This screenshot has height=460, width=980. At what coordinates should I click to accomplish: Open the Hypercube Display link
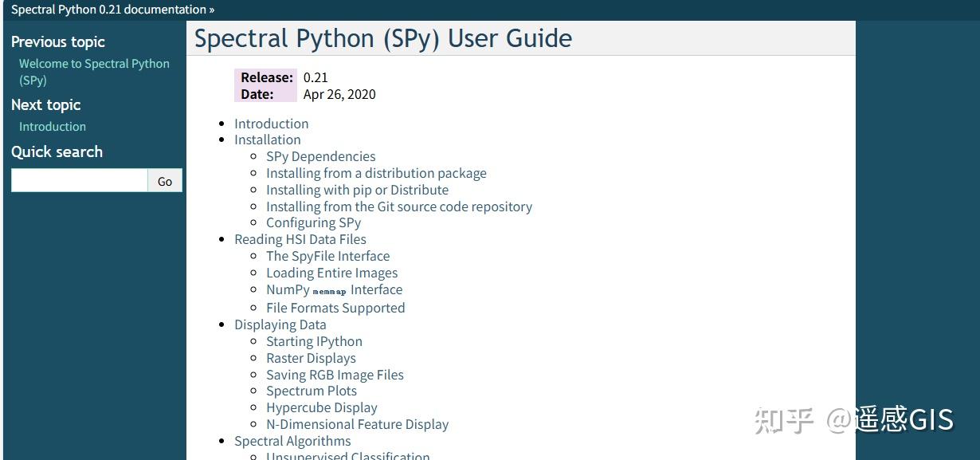321,407
